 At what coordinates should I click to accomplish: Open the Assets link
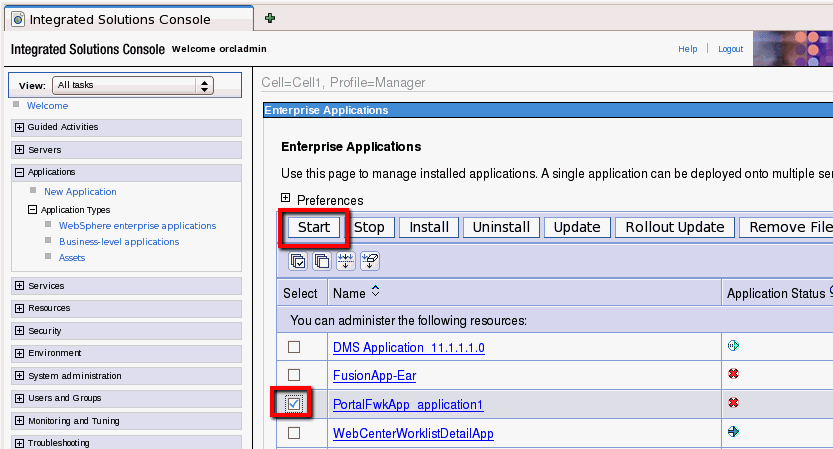pyautogui.click(x=72, y=258)
